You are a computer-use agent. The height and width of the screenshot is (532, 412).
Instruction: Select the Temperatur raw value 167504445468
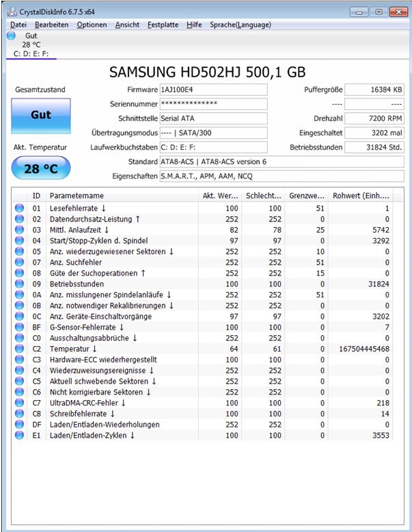coord(364,349)
